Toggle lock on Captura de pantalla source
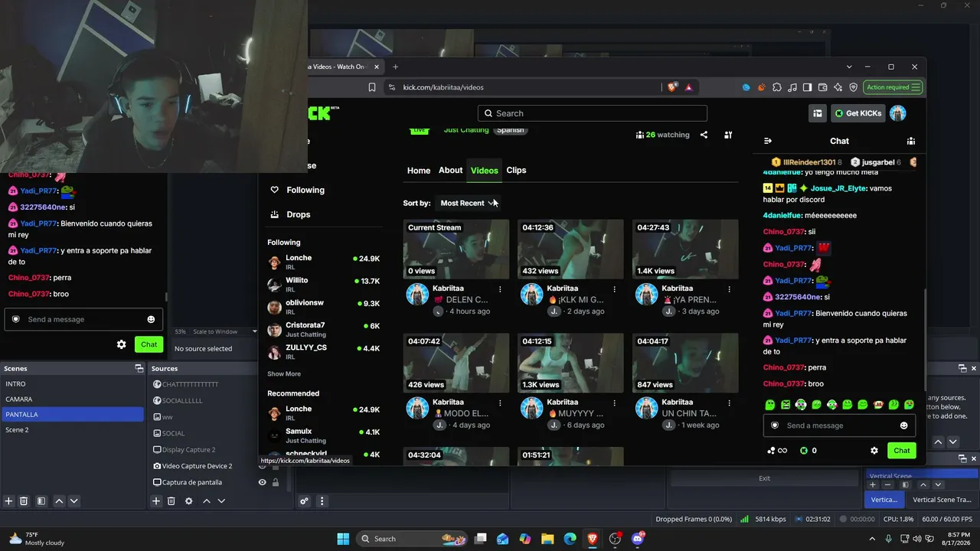This screenshot has height=551, width=980. click(x=276, y=482)
